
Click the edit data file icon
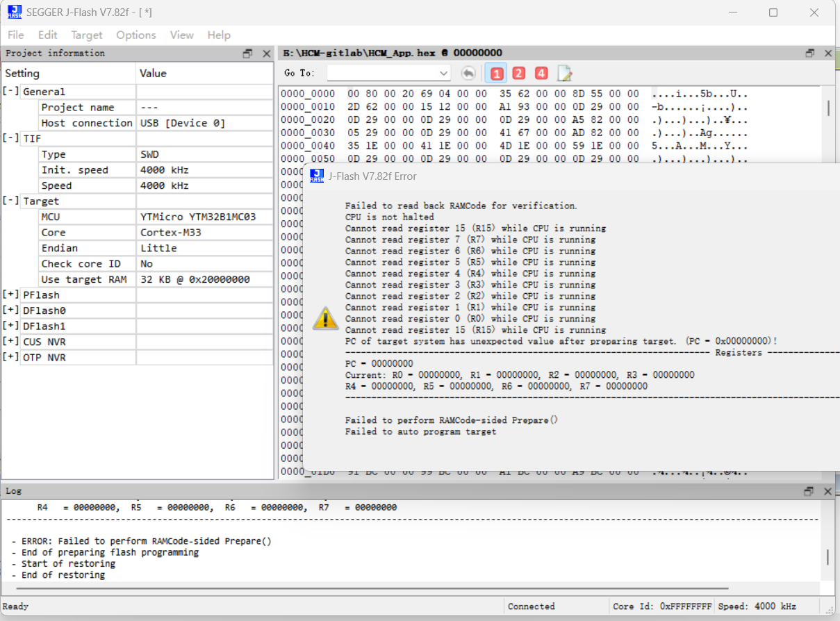coord(564,73)
